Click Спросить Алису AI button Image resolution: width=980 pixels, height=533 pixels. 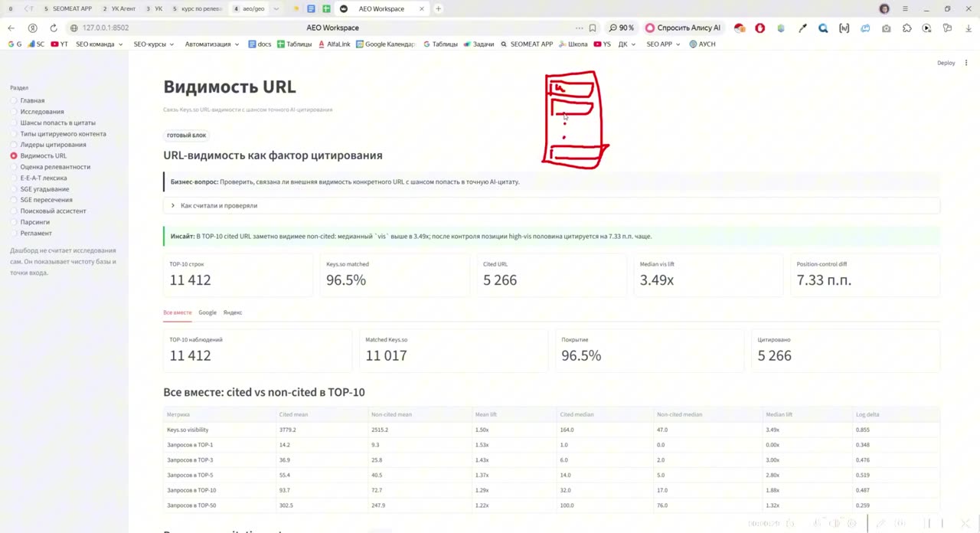(683, 28)
